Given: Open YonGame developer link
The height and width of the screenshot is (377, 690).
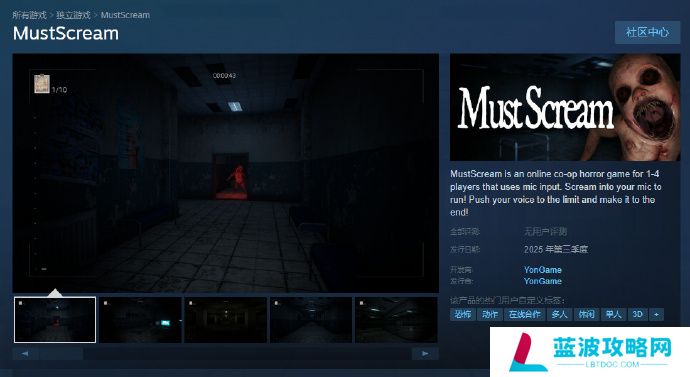Looking at the screenshot, I should point(543,270).
